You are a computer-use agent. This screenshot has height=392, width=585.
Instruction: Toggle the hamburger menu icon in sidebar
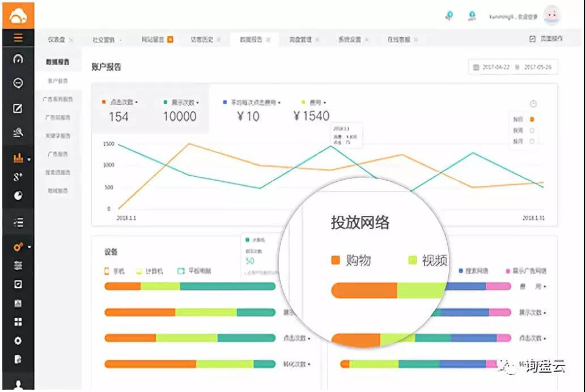coord(18,38)
